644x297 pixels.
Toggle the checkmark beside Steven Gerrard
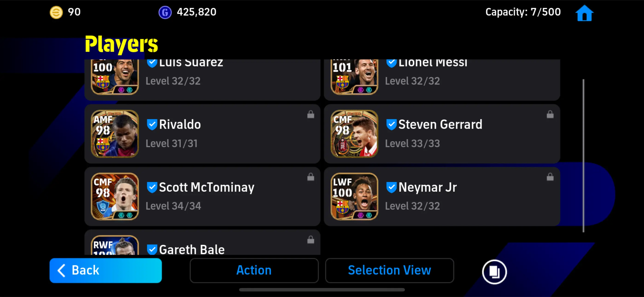tap(391, 125)
